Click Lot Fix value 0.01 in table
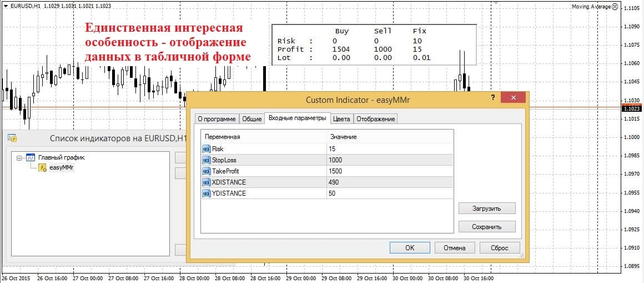The image size is (644, 283). point(421,58)
